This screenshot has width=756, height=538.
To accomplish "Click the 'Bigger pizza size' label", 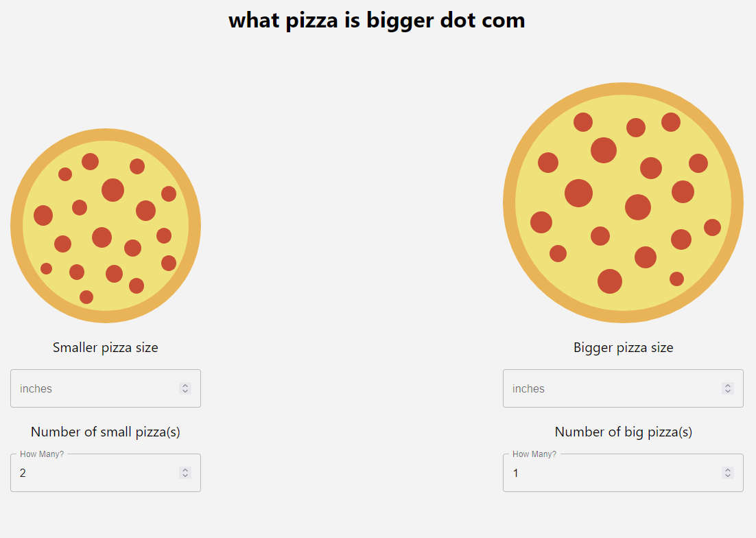I will 624,348.
